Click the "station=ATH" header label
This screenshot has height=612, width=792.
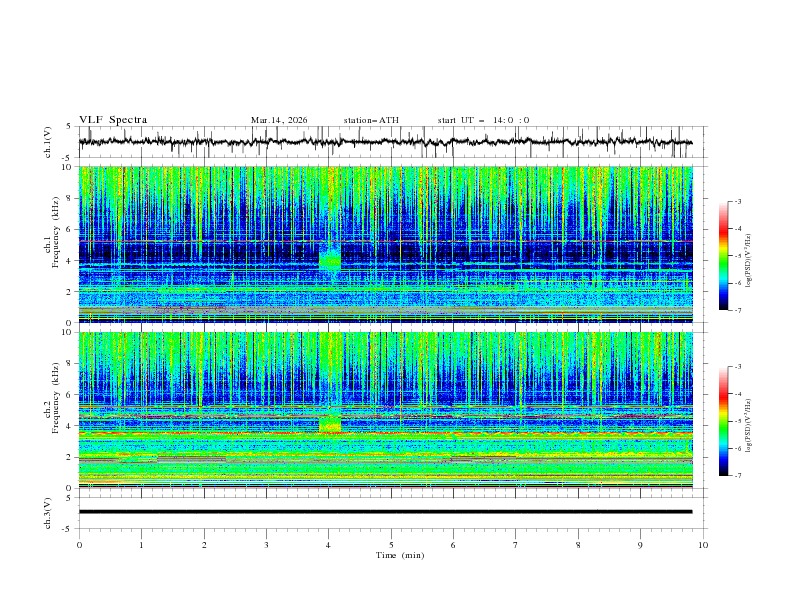[x=371, y=120]
